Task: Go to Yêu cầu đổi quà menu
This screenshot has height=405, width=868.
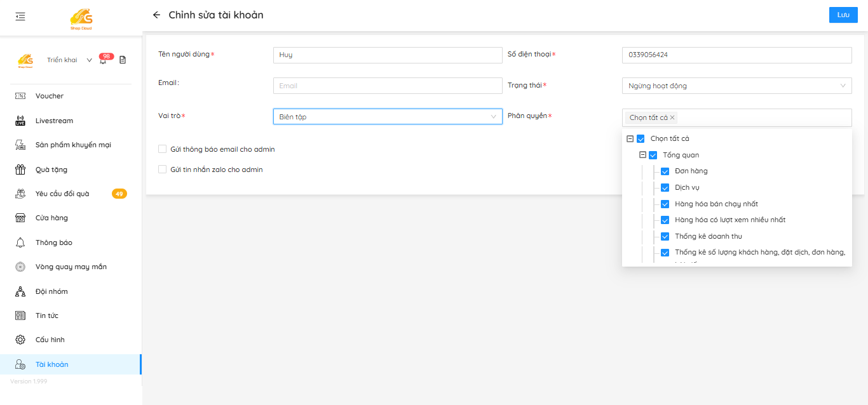Action: click(62, 194)
